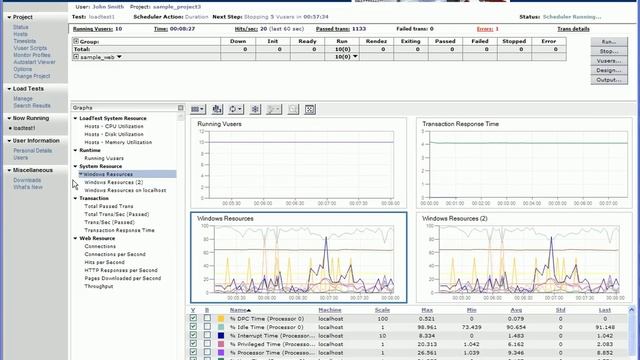
Task: Click the Run... button
Action: [x=609, y=42]
